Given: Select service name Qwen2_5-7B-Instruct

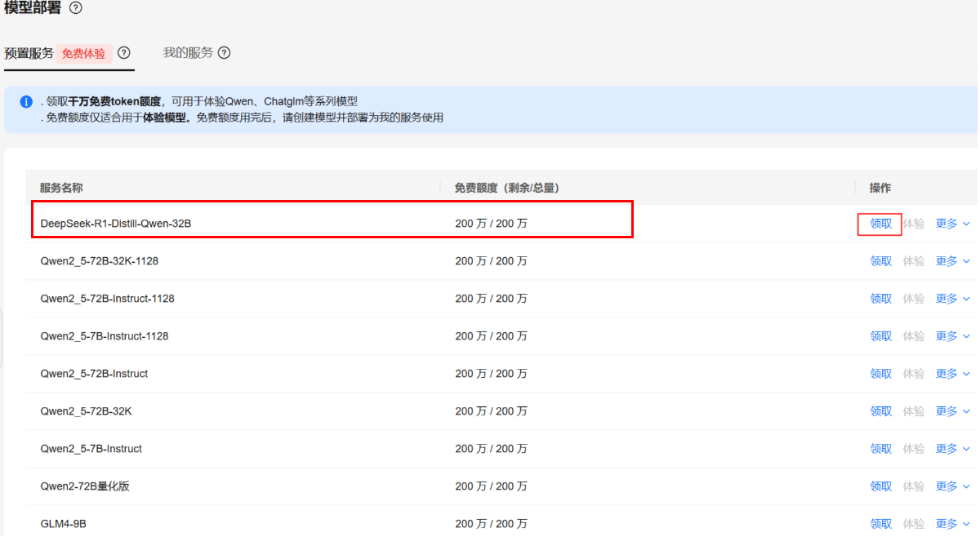Looking at the screenshot, I should [91, 449].
